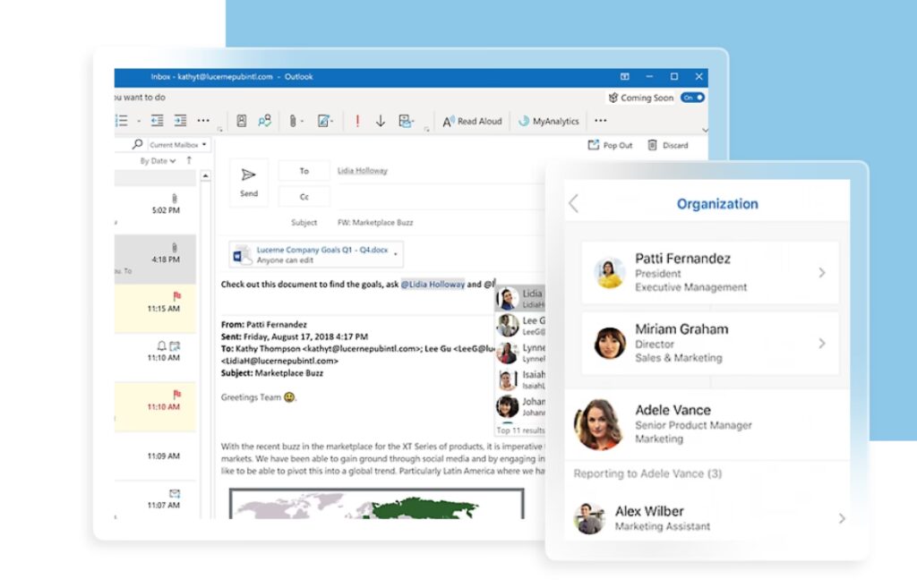Viewport: 917px width, 588px height.
Task: Expand Miriam Graham's entry chevron
Action: (x=821, y=343)
